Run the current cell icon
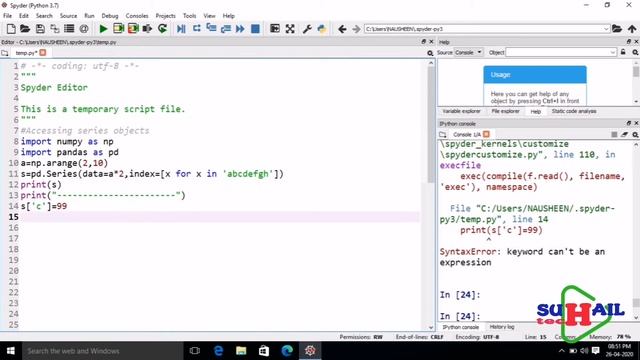The width and height of the screenshot is (640, 360). click(x=118, y=29)
